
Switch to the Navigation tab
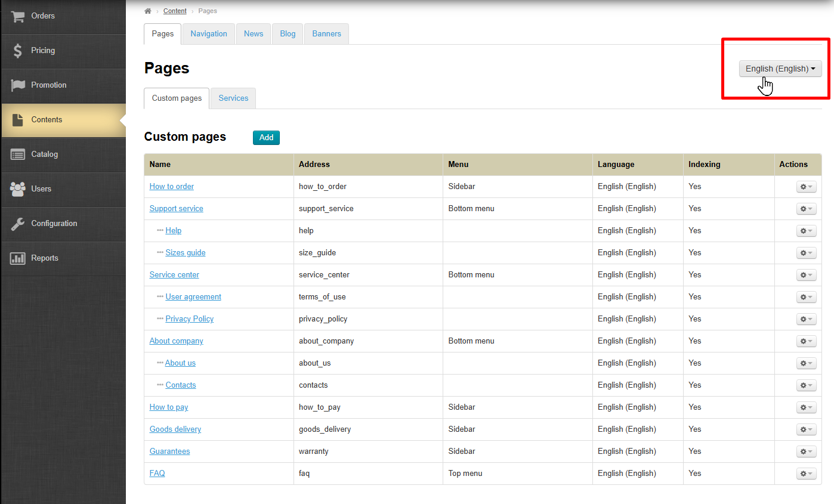tap(209, 34)
